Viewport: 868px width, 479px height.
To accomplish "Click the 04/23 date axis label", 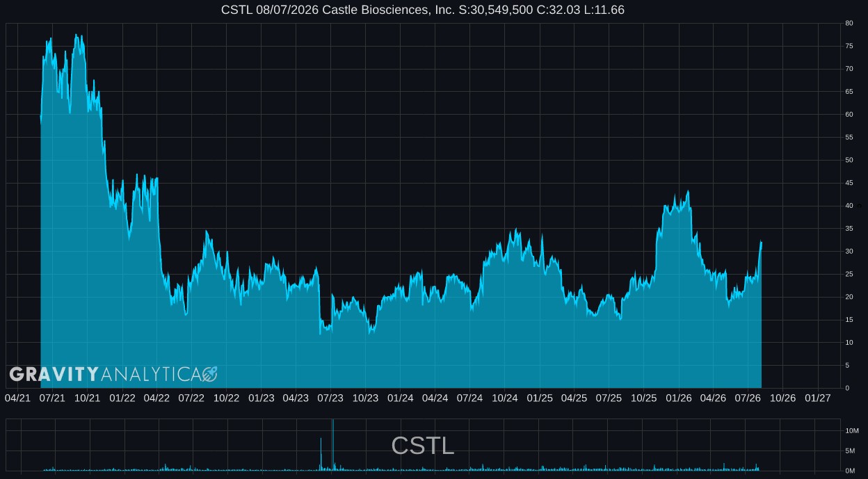I will [296, 398].
